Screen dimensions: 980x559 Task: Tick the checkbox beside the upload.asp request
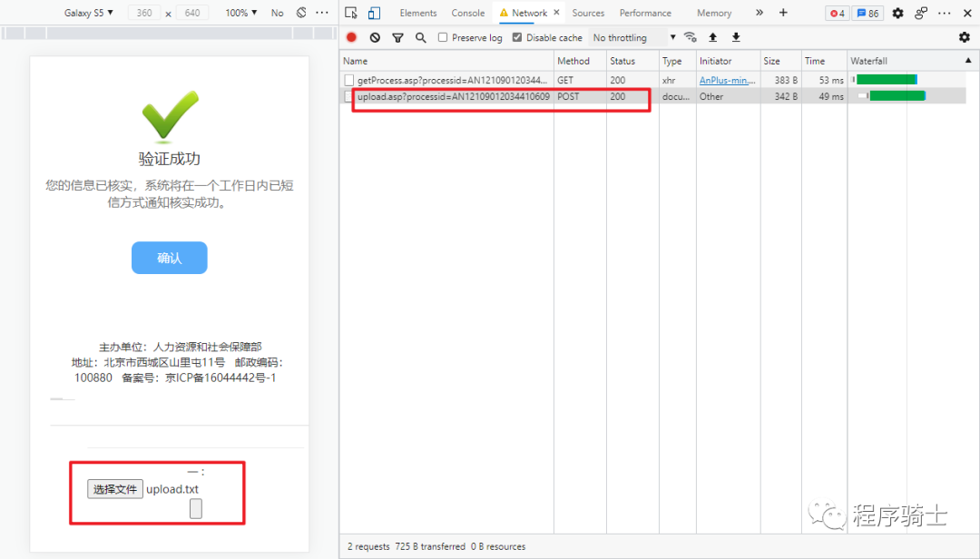(x=349, y=96)
